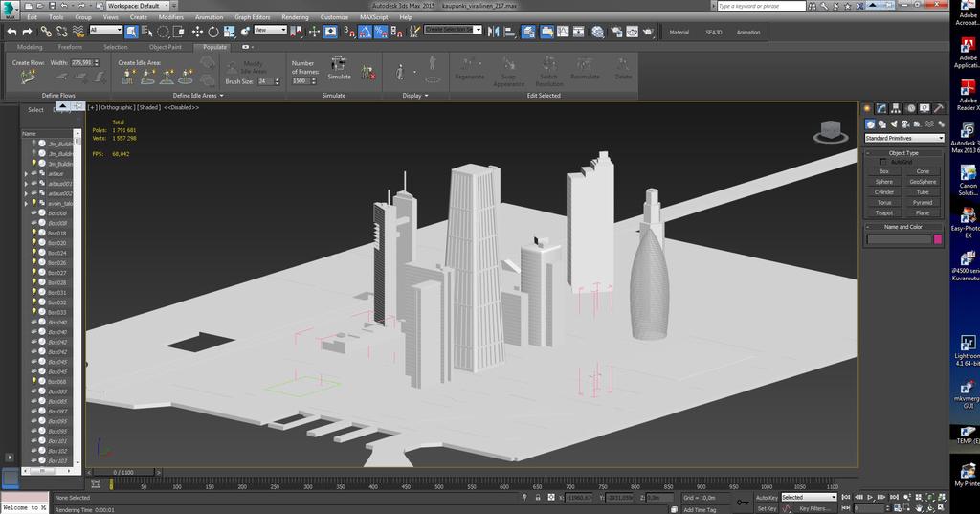
Task: Activate the Select Object tool
Action: tap(131, 32)
